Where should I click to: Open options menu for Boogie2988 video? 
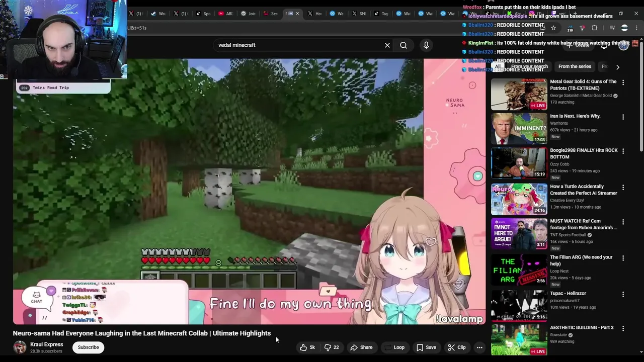(x=623, y=151)
